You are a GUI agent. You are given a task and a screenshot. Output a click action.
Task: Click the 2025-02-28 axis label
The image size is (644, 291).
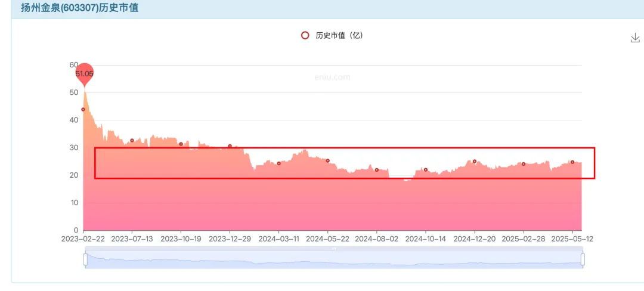pyautogui.click(x=524, y=239)
